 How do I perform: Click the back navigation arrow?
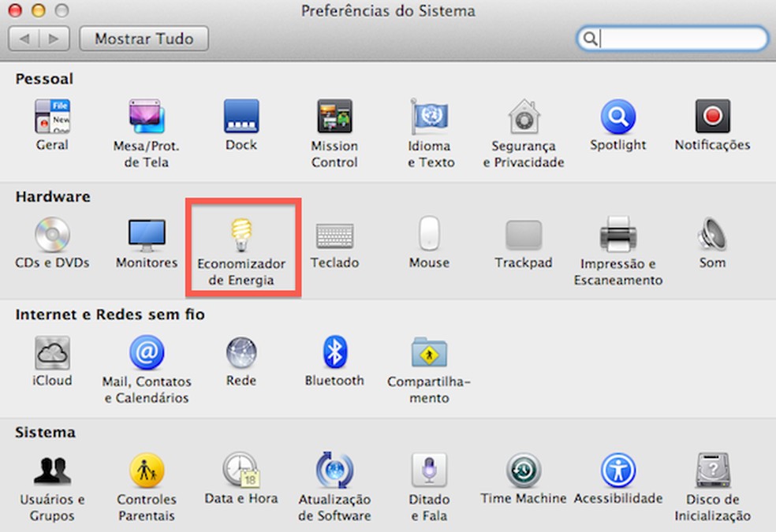pos(26,39)
